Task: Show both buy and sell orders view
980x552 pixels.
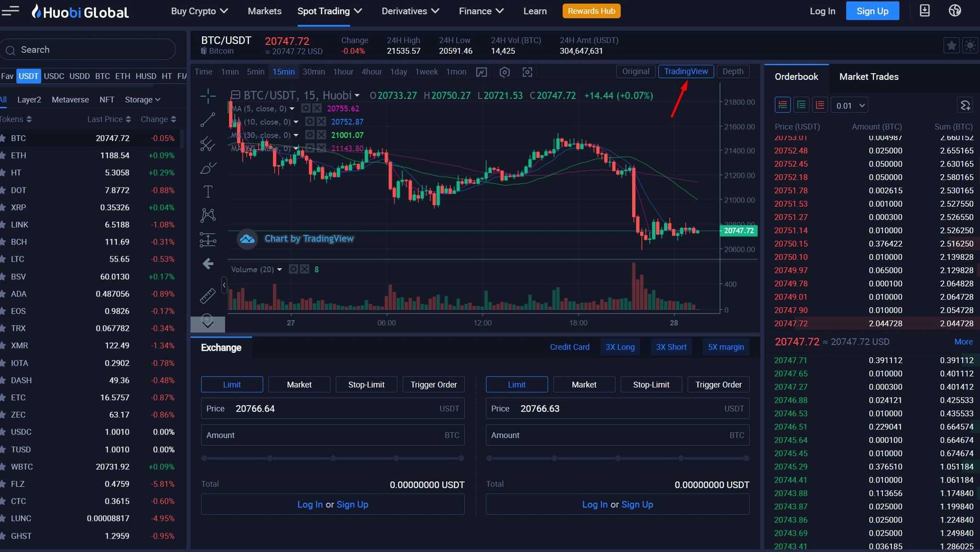Action: click(x=783, y=105)
